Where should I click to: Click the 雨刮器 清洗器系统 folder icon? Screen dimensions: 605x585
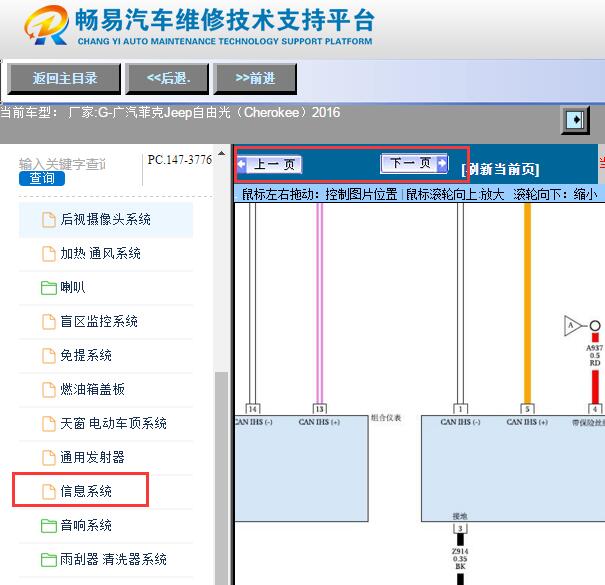49,560
